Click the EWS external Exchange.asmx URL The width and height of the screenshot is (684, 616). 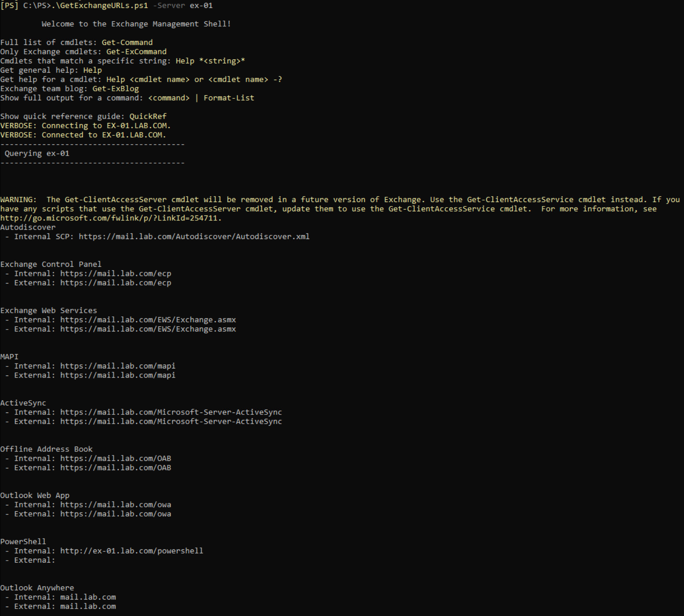pyautogui.click(x=148, y=329)
